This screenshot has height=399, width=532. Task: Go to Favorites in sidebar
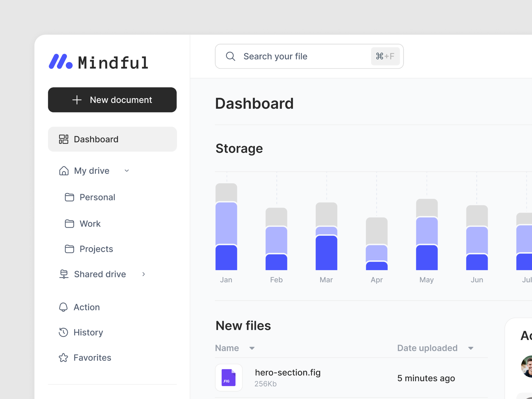point(92,358)
